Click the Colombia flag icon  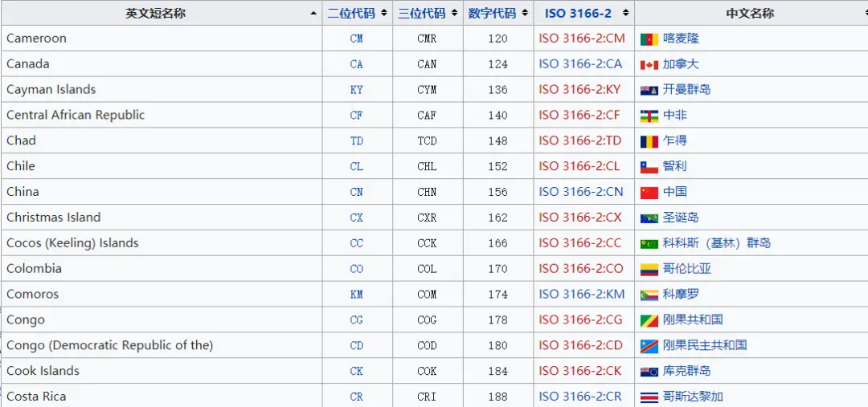[x=649, y=269]
